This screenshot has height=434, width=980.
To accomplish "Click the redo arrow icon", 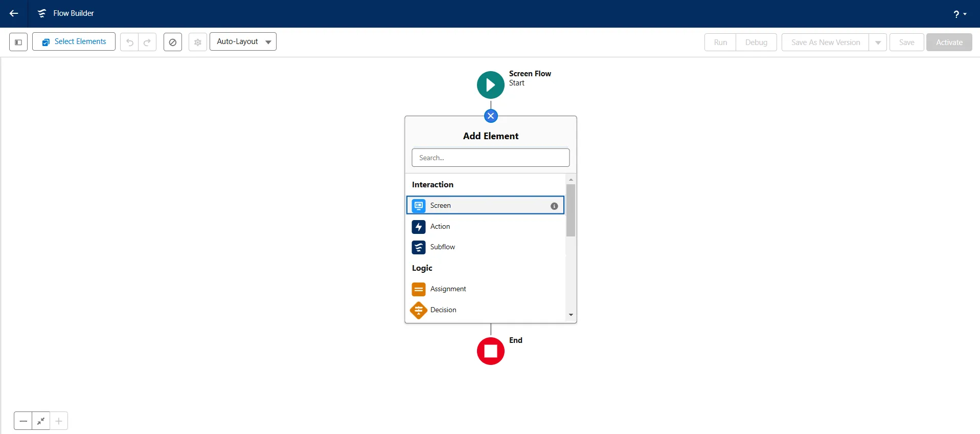I will pyautogui.click(x=147, y=42).
